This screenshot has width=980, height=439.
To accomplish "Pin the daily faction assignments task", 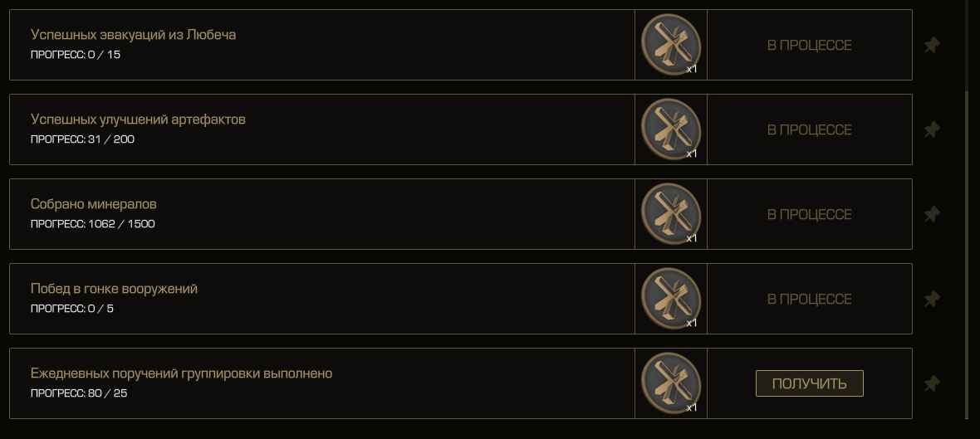I will pyautogui.click(x=931, y=383).
